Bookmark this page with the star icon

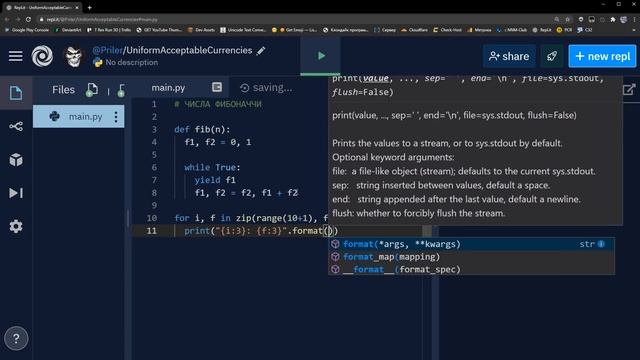click(567, 19)
